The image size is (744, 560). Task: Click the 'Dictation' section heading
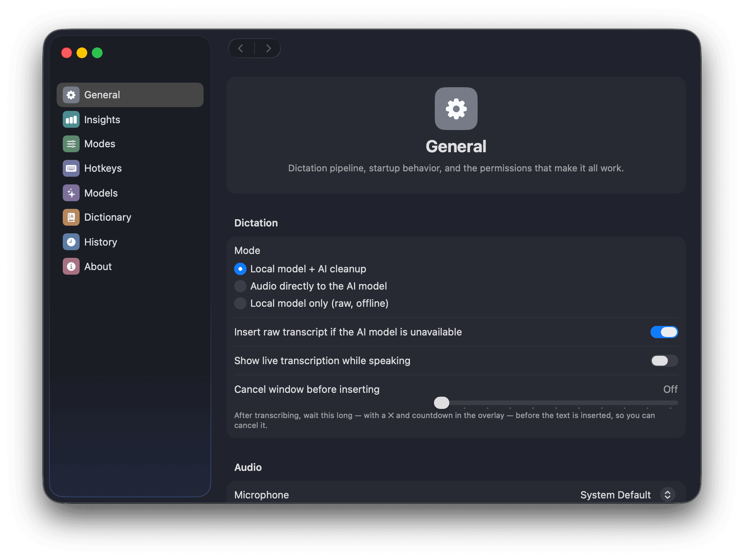tap(256, 223)
